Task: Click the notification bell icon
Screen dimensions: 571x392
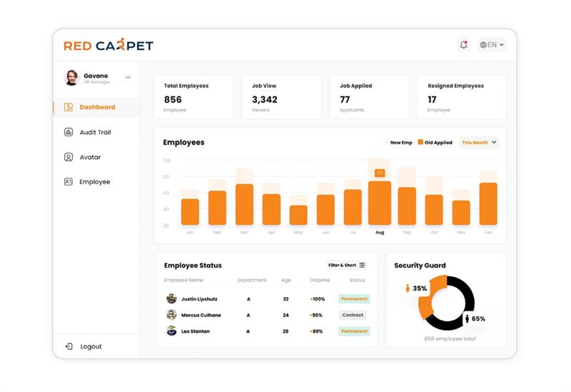Action: 464,45
